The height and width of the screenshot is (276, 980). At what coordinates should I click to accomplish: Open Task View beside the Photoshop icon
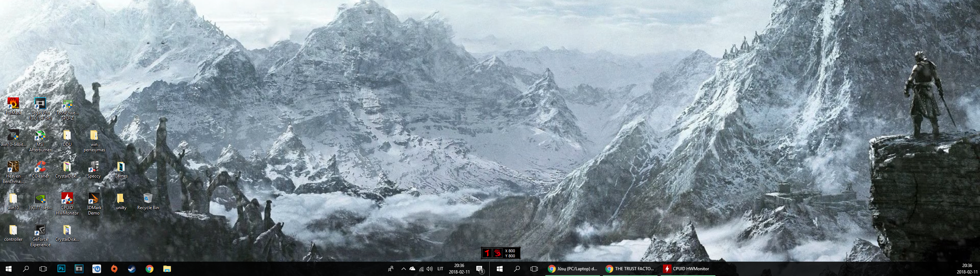pos(43,269)
